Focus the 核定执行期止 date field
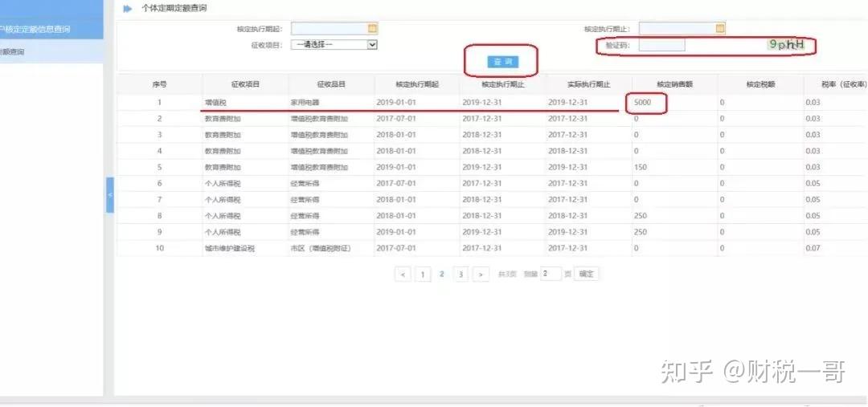This screenshot has width=868, height=407. pyautogui.click(x=682, y=27)
